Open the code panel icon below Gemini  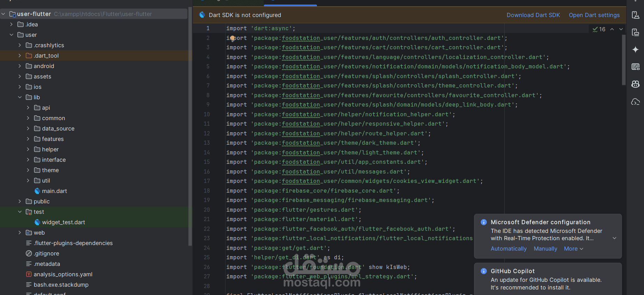[x=635, y=67]
